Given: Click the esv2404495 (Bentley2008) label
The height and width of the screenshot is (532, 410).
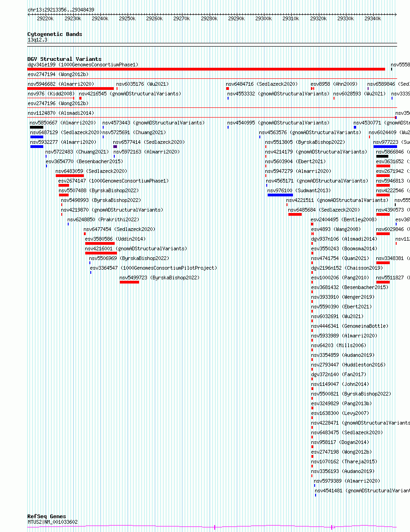Looking at the screenshot, I should 344,219.
